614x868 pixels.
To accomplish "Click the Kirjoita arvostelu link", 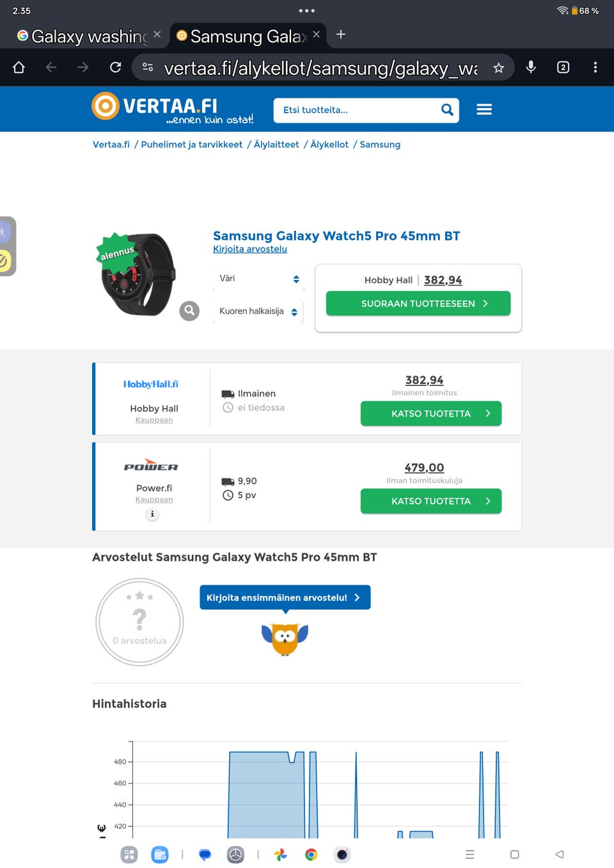I will click(x=250, y=249).
